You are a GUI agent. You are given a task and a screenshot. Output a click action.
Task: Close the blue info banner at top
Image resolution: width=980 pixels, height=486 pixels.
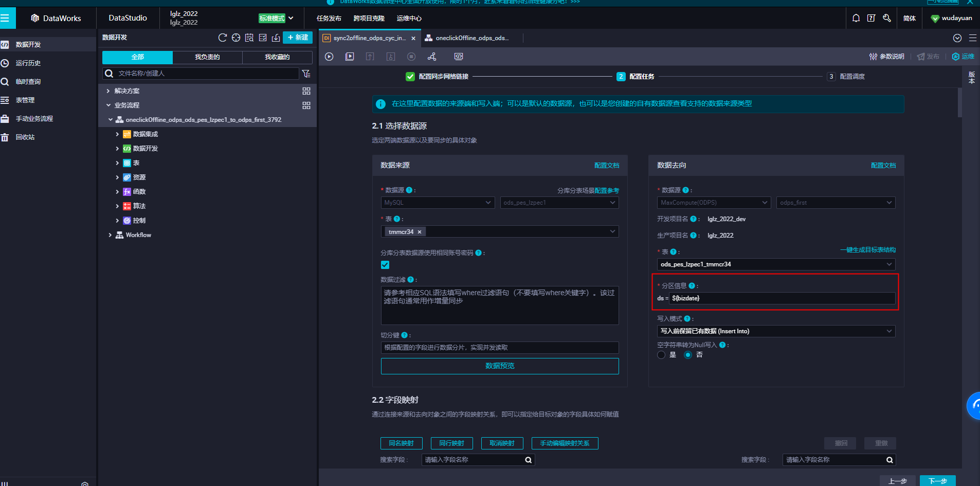coord(970,2)
